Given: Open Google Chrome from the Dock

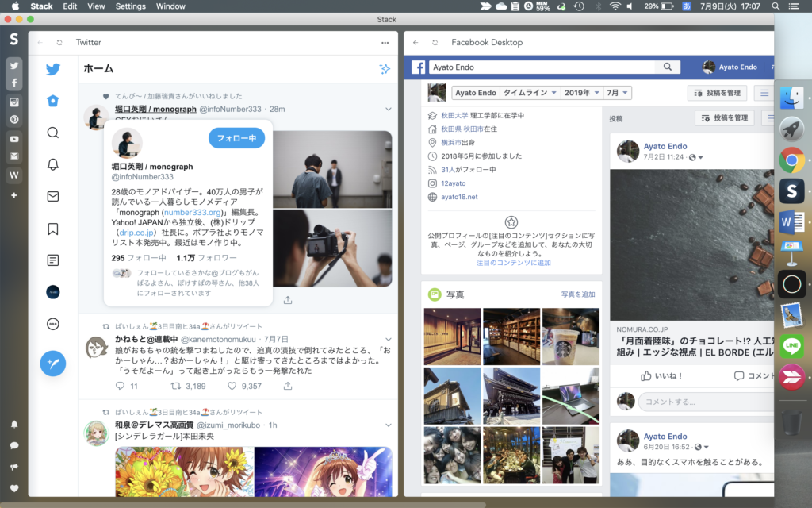Looking at the screenshot, I should tap(791, 160).
